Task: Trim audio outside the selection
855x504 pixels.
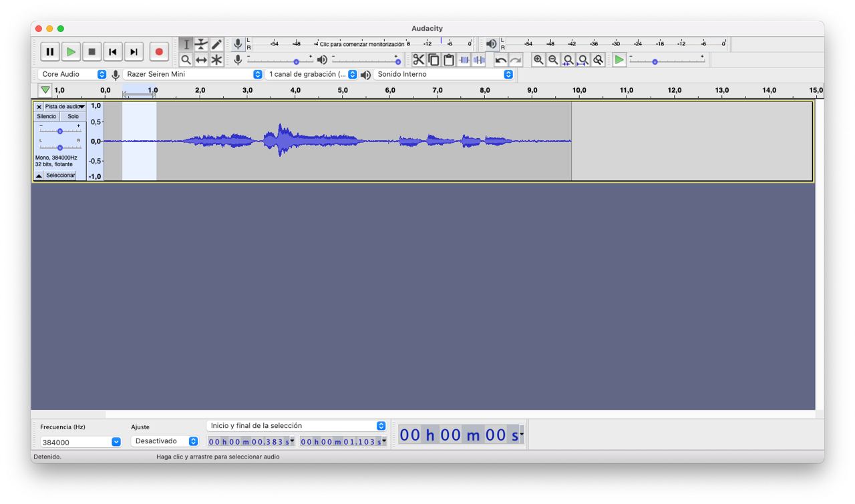Action: pos(464,59)
